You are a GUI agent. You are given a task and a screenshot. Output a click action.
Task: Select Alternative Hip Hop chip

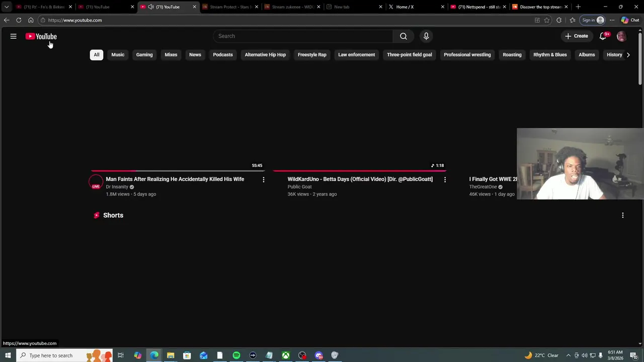click(265, 55)
